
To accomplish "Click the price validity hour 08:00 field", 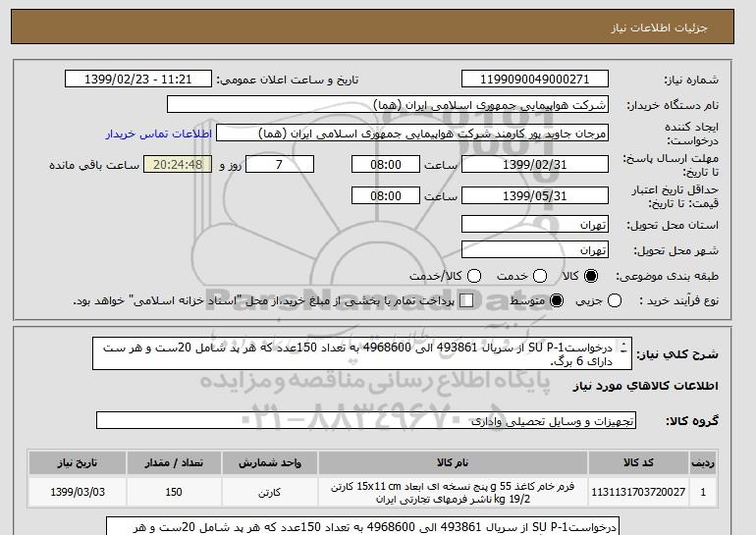I will tap(386, 195).
